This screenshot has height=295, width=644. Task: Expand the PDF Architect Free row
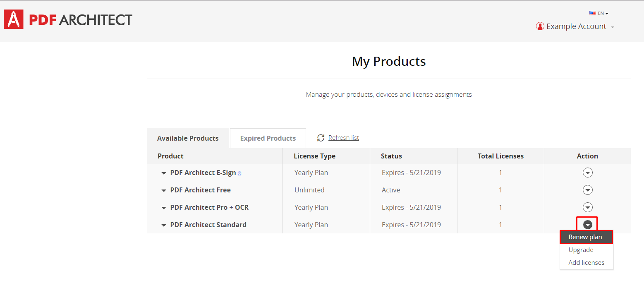click(164, 190)
